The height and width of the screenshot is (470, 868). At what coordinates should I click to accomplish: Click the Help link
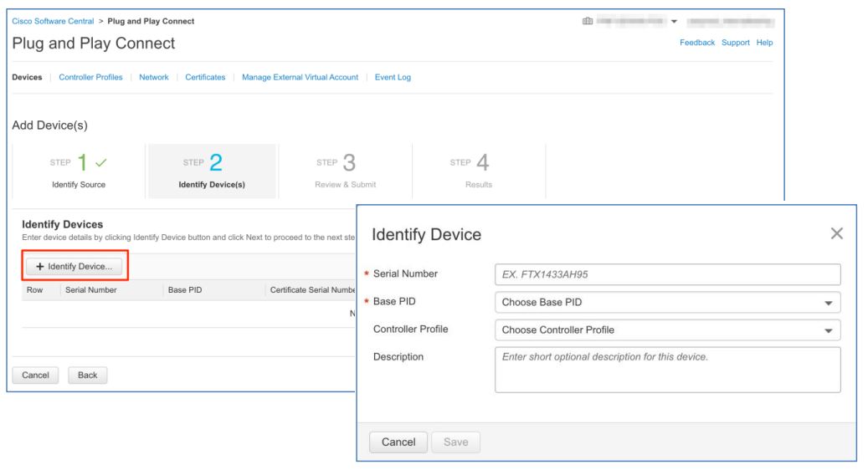click(x=764, y=43)
